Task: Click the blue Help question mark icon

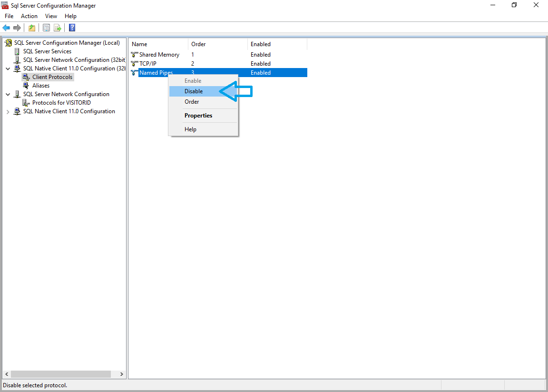Action: click(x=72, y=28)
